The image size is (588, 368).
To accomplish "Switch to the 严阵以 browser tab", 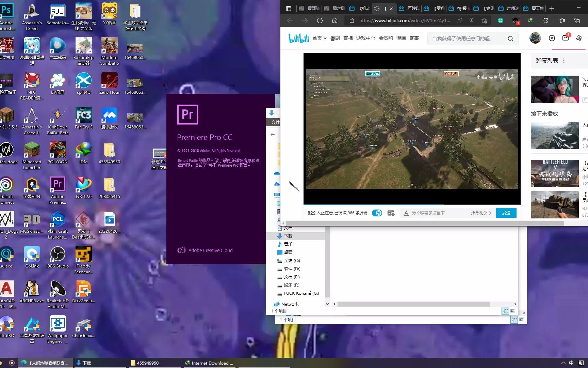I will tap(409, 9).
